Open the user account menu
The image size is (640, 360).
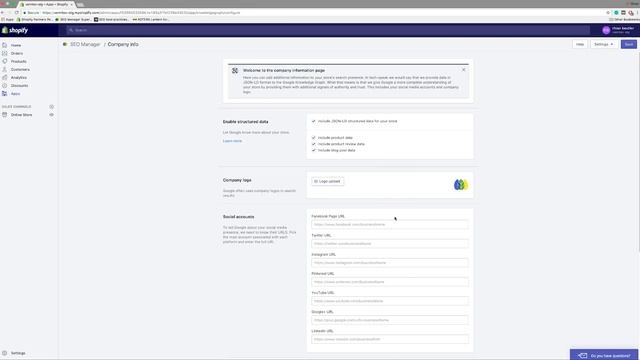pos(618,30)
